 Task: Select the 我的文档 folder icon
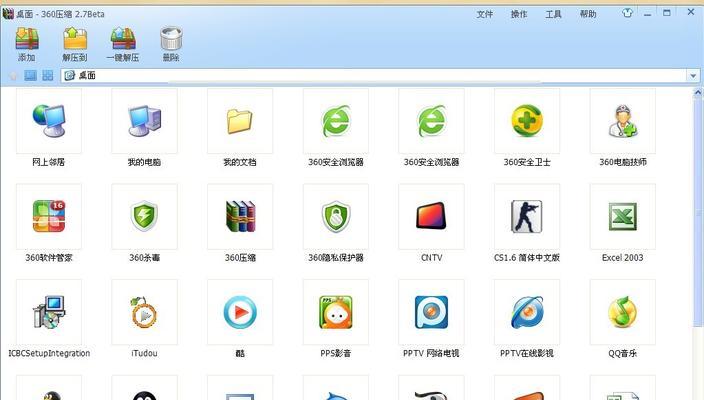240,121
